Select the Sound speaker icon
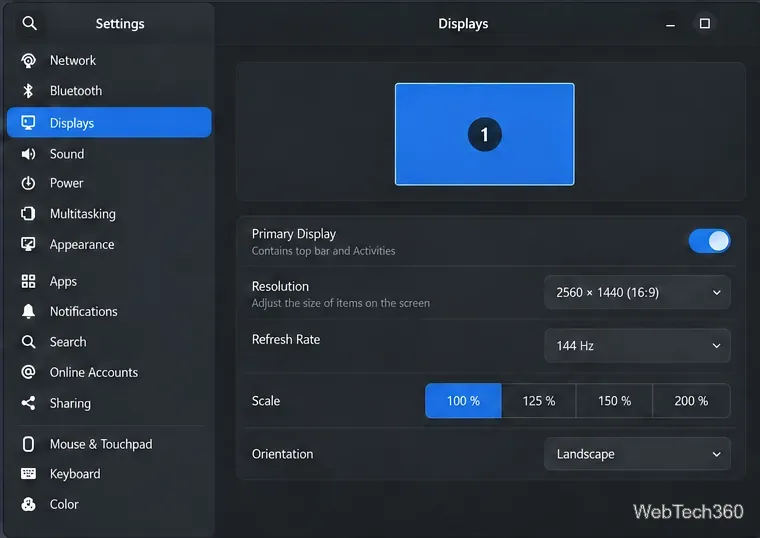The height and width of the screenshot is (538, 760). (28, 154)
